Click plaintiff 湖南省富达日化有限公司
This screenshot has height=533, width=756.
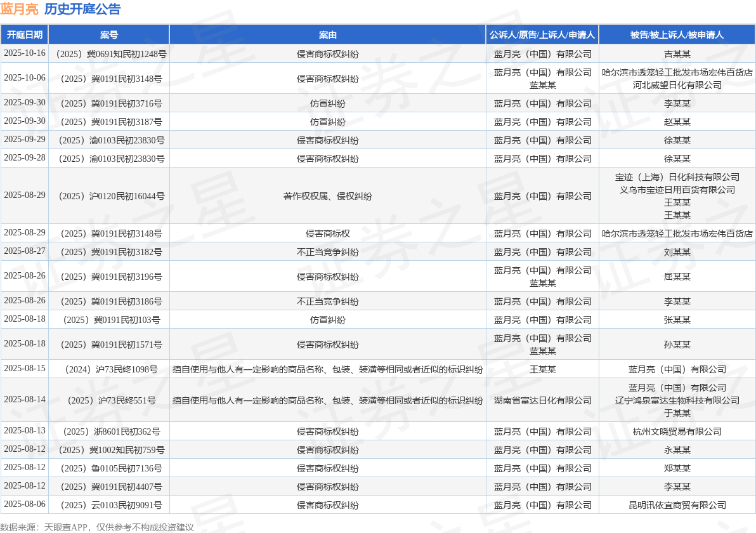[x=542, y=400]
